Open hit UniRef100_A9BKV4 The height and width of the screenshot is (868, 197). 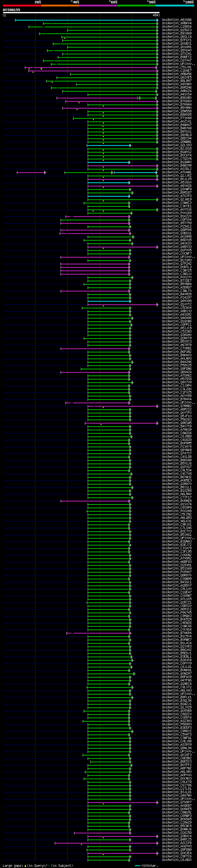pos(177,23)
